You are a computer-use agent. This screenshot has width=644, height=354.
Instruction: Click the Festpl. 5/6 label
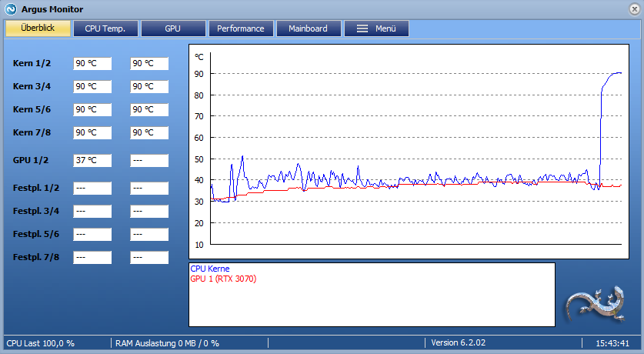(x=35, y=234)
